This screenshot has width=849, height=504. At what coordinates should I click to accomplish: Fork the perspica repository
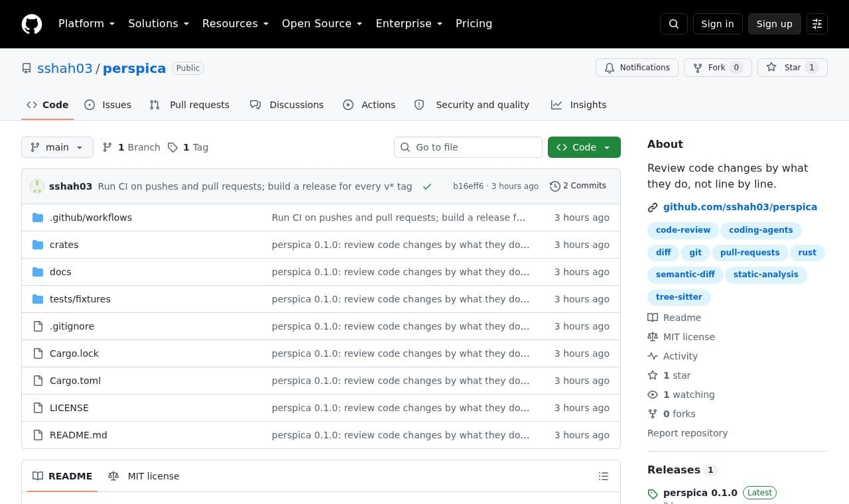pos(718,68)
